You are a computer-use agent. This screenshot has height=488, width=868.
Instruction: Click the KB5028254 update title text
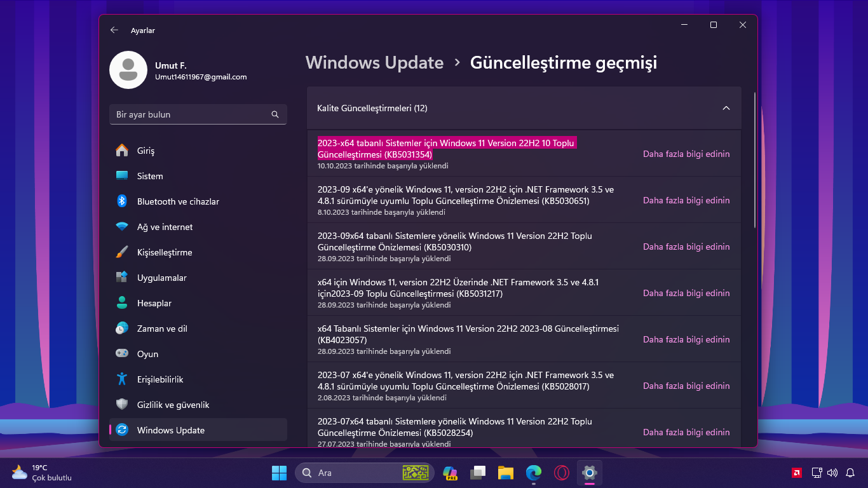[455, 427]
